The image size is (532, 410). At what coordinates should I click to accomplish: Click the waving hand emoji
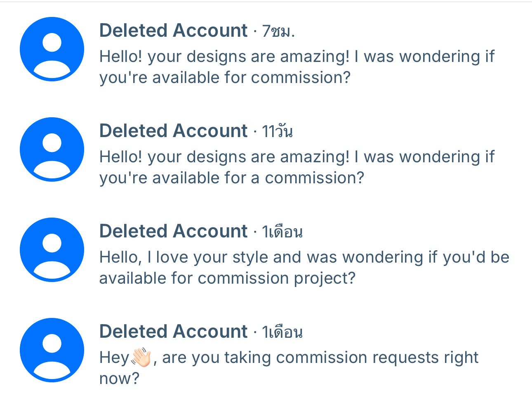click(141, 358)
